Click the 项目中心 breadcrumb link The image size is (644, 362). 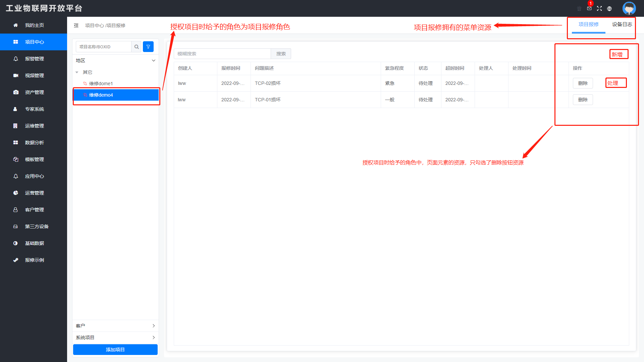[x=95, y=25]
